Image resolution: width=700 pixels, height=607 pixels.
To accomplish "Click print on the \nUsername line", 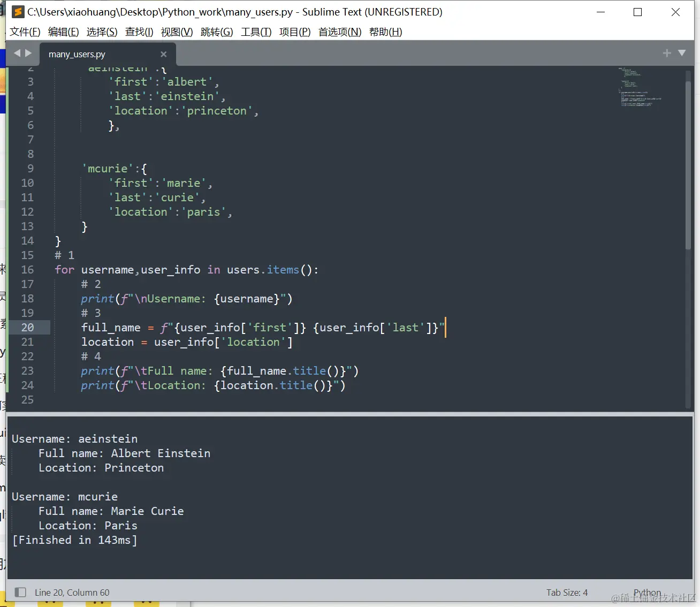I will (97, 299).
